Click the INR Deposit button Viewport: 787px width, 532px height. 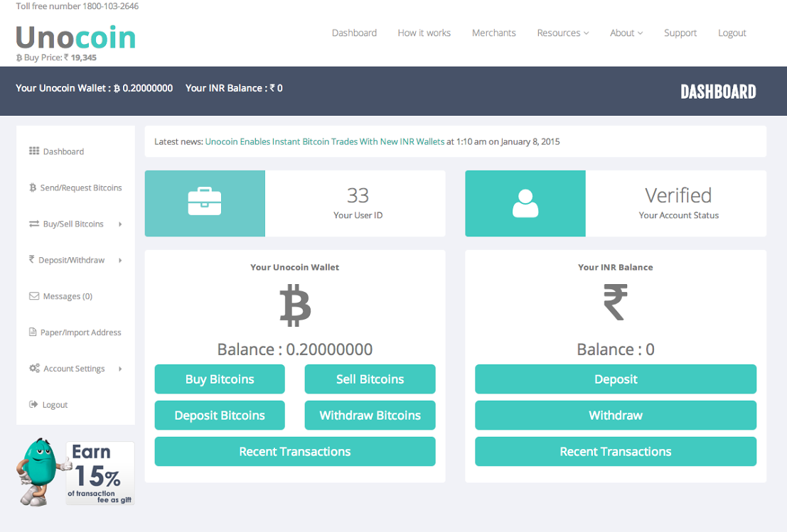616,379
